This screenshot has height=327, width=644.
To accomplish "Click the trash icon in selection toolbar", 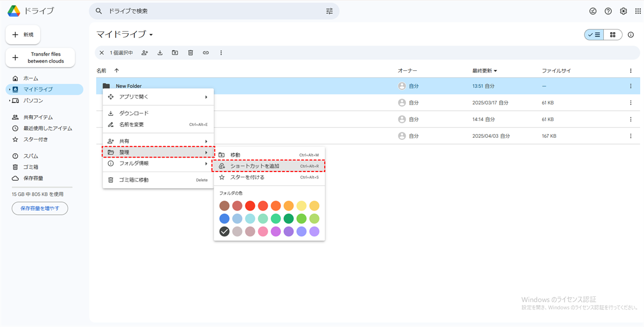I will tap(191, 53).
